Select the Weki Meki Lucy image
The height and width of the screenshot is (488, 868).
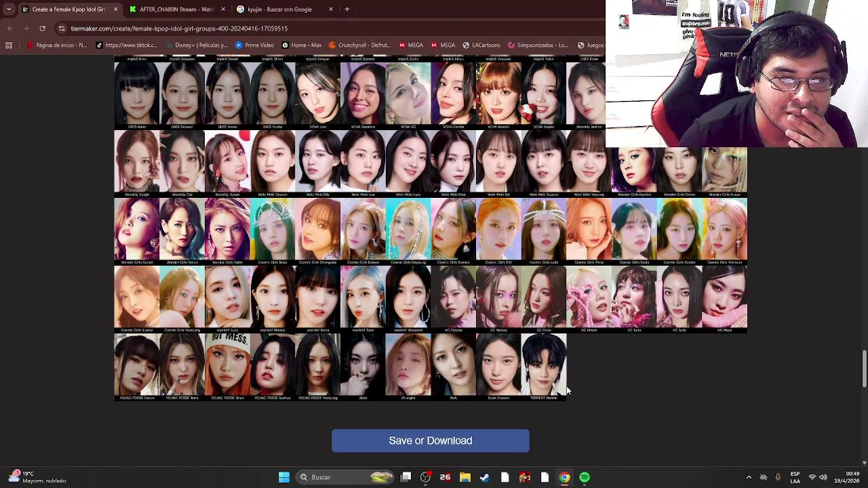pos(408,163)
